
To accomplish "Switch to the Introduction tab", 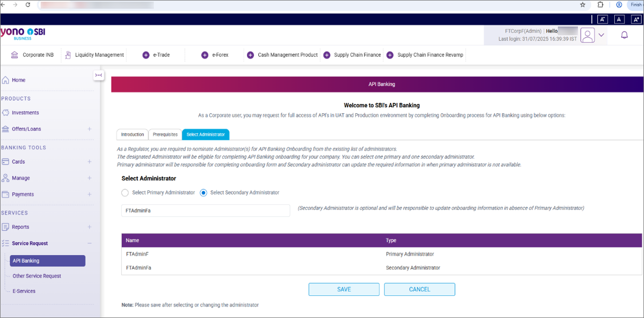I will click(132, 134).
